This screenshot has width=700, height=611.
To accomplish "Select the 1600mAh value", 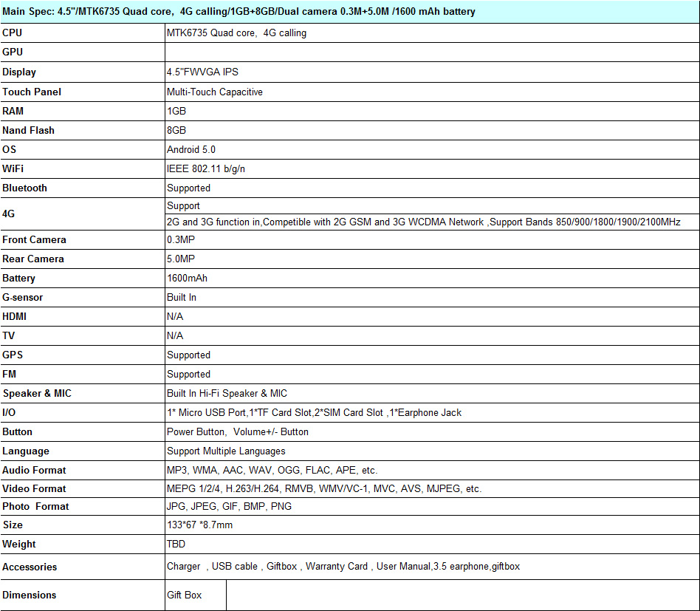I will (432, 279).
